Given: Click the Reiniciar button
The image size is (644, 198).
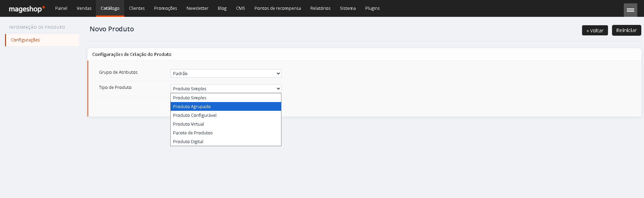Looking at the screenshot, I should click(626, 30).
